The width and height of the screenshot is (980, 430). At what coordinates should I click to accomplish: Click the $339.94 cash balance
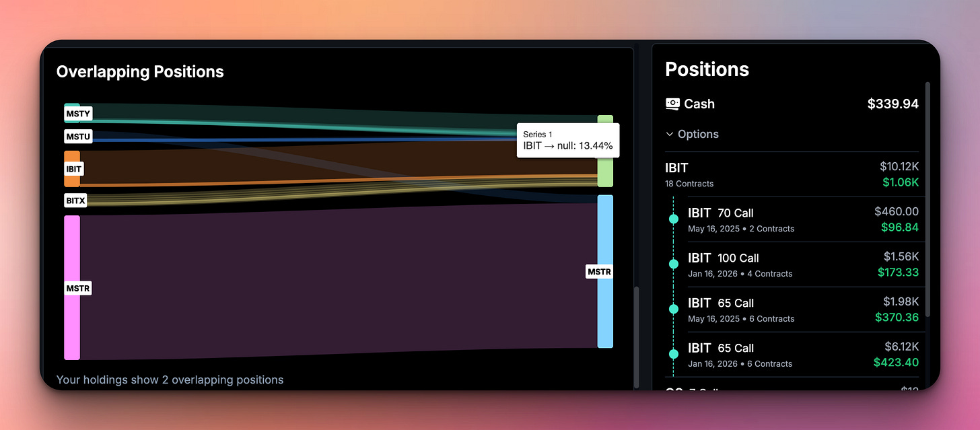[x=893, y=104]
